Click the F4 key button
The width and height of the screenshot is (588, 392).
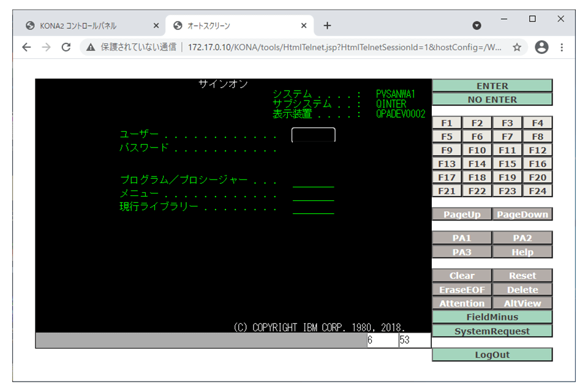(x=537, y=123)
